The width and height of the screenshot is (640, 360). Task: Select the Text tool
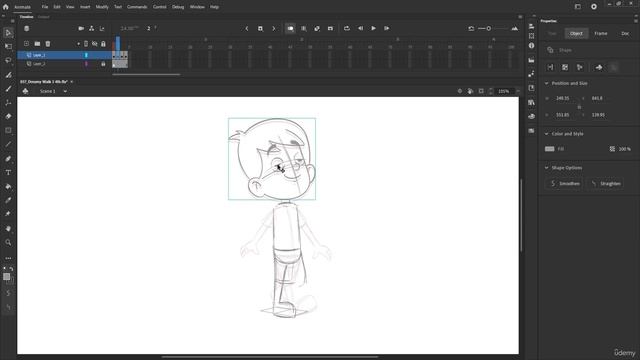click(8, 172)
